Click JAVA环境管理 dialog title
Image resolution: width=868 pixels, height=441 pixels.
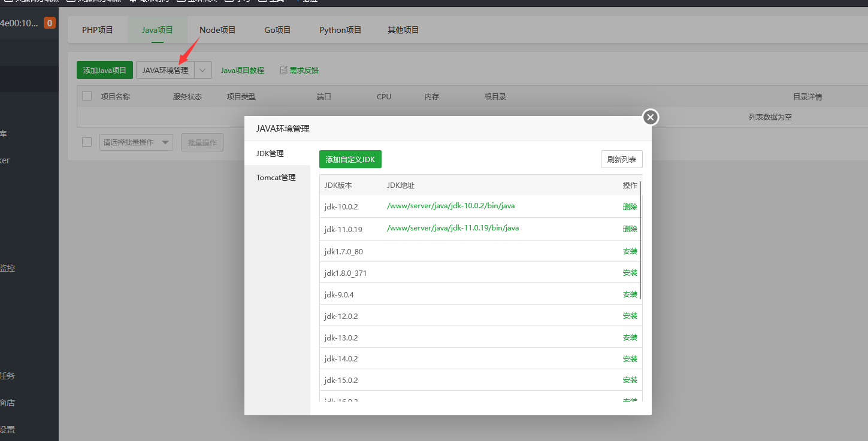pyautogui.click(x=283, y=129)
